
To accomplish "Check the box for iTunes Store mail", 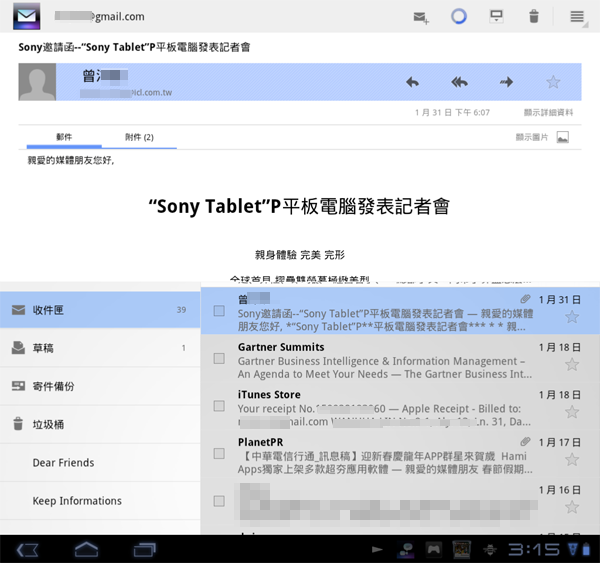I will [219, 406].
